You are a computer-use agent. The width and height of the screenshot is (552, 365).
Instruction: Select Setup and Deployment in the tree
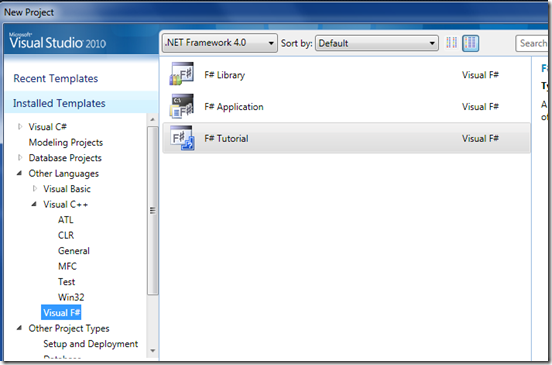[x=90, y=344]
